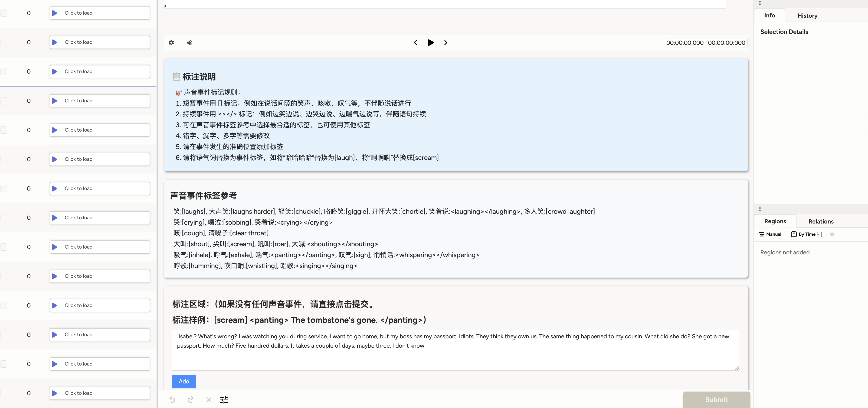Open audio player settings gear
Viewport: 868px width, 408px height.
pos(171,43)
